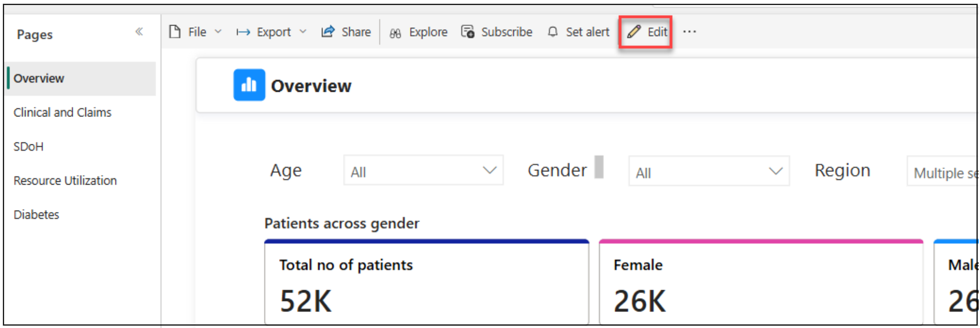Click the Overview report title text
The image size is (980, 328).
tap(311, 86)
